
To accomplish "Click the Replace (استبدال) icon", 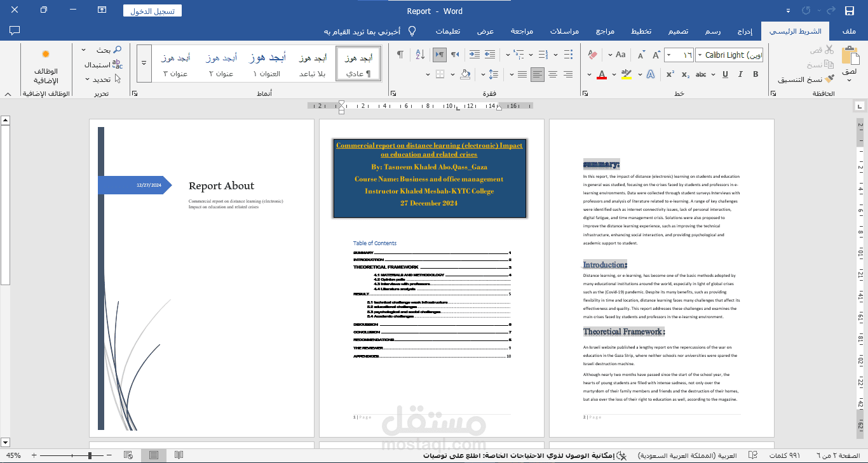I will coord(118,65).
